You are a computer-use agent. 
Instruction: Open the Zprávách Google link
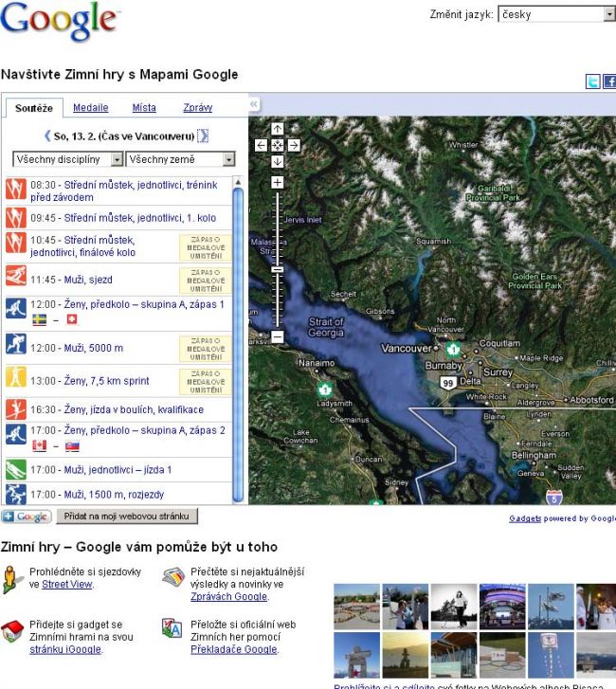229,596
